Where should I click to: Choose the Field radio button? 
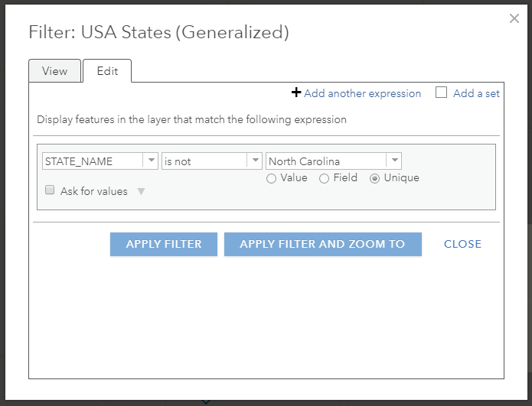(325, 178)
